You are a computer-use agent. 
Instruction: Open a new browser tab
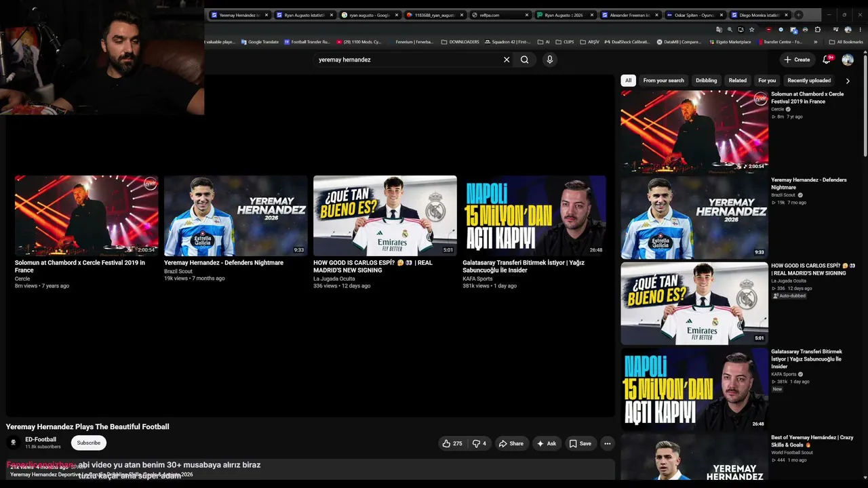(799, 15)
